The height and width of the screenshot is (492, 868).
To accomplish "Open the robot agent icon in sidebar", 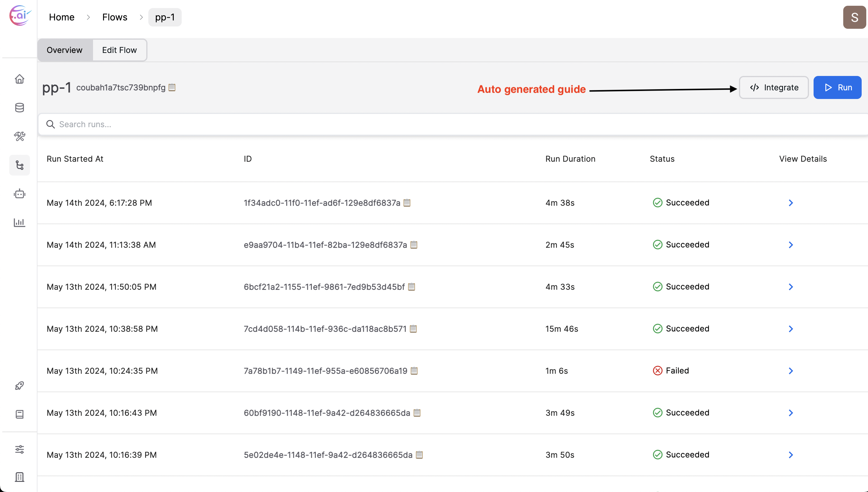I will 19,194.
